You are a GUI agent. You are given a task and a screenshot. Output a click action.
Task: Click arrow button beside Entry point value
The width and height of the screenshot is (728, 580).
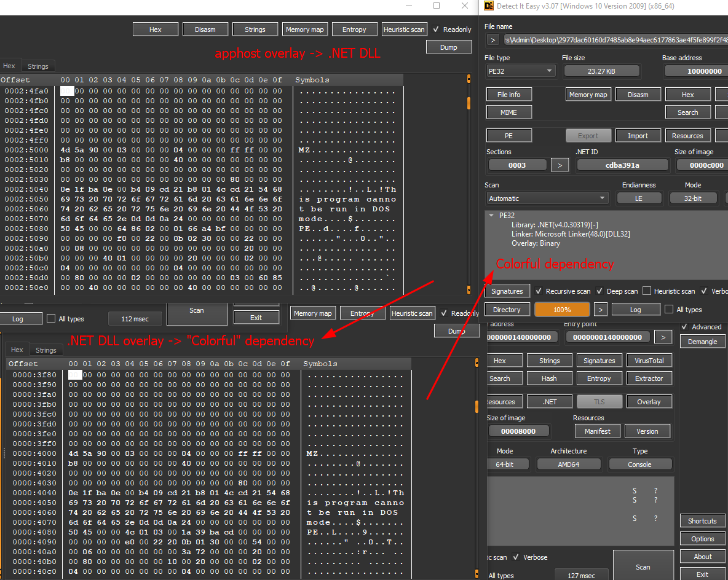click(x=663, y=337)
